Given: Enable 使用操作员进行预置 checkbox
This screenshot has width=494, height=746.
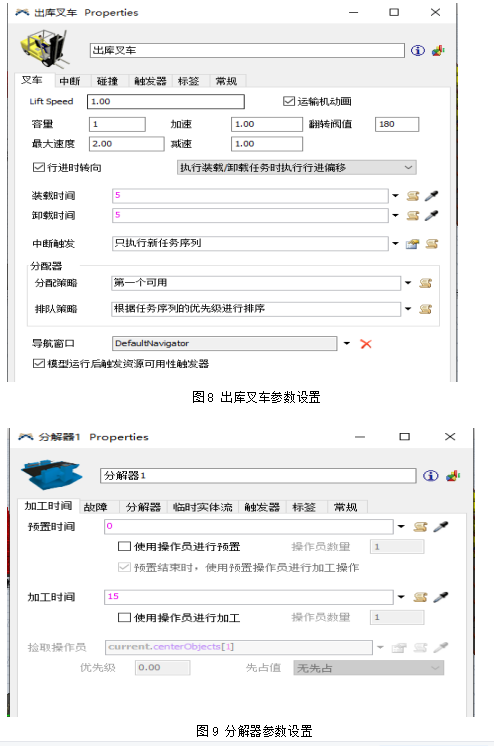Looking at the screenshot, I should 124,547.
